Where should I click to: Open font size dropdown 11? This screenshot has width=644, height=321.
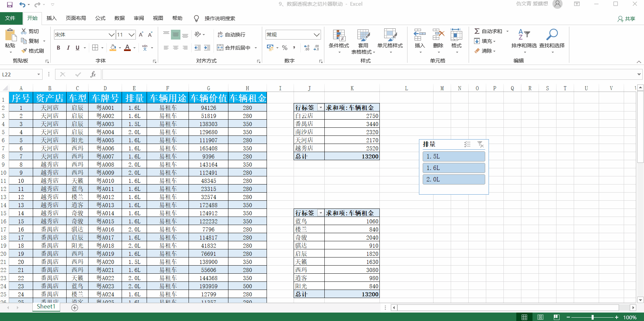coord(132,34)
